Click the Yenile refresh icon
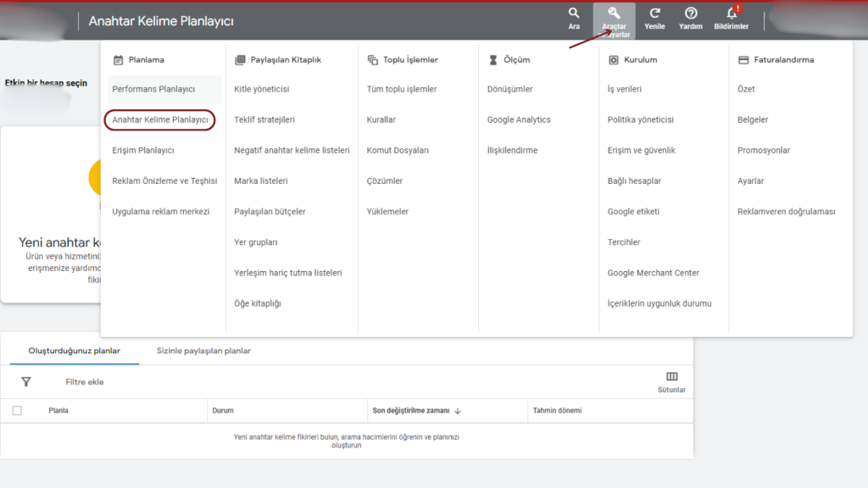The height and width of the screenshot is (488, 868). (x=654, y=14)
